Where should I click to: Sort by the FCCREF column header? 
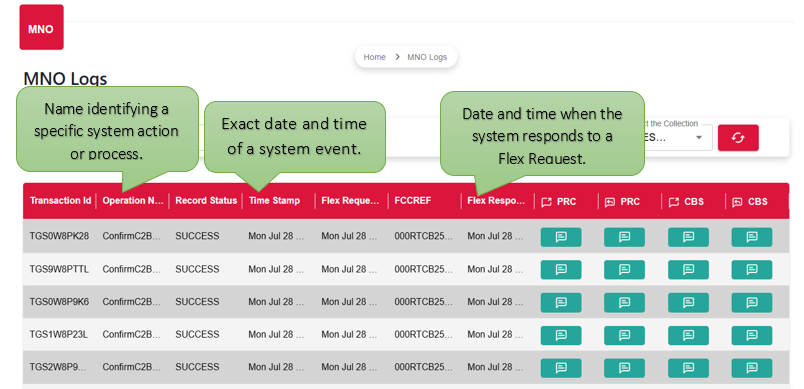click(413, 200)
